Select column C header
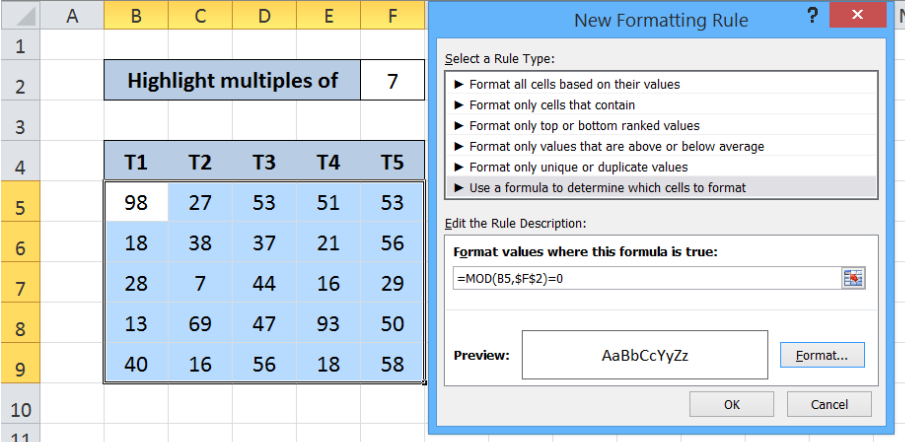 coord(200,16)
